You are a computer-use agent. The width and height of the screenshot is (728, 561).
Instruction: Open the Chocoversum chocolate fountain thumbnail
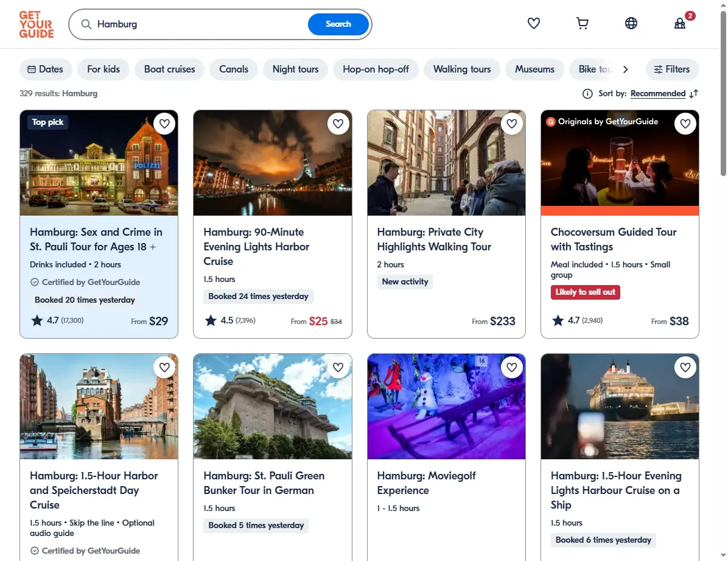[620, 163]
